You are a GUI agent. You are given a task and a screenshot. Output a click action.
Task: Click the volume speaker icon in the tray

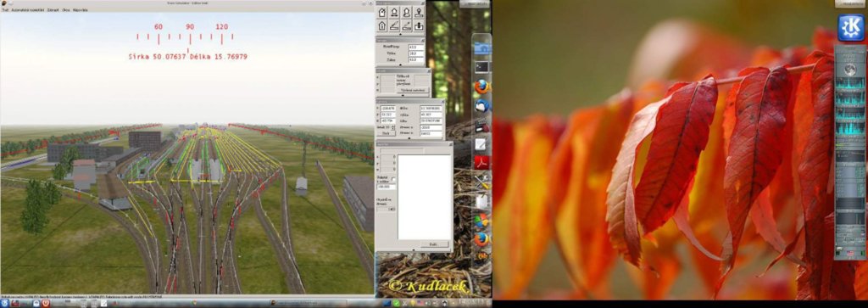tap(429, 303)
